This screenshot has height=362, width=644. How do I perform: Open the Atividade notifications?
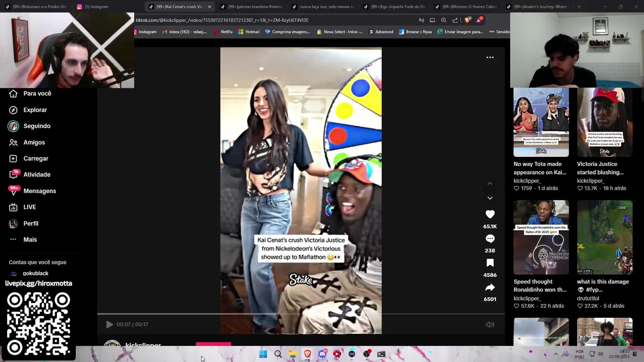coord(30,174)
